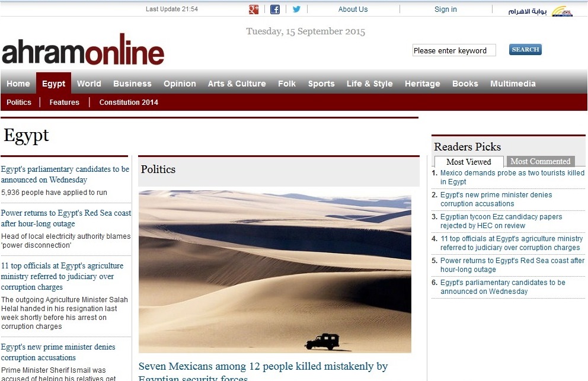Open the Twitter bird icon
588x381 pixels.
pos(296,9)
